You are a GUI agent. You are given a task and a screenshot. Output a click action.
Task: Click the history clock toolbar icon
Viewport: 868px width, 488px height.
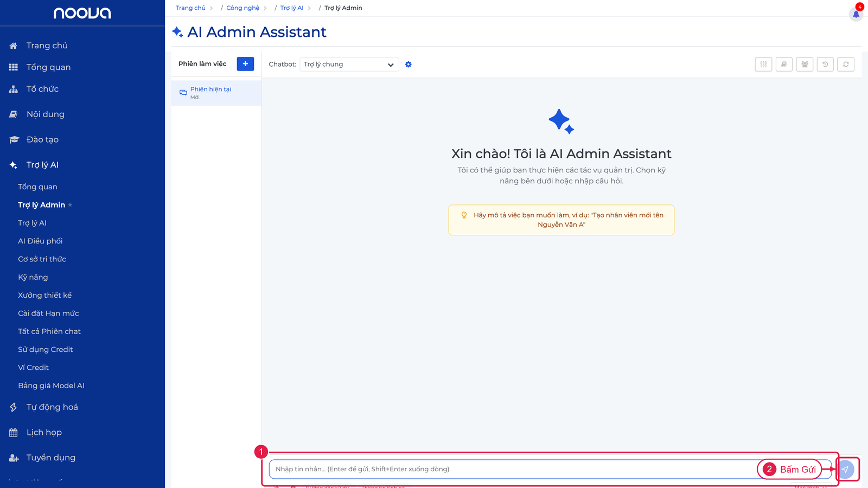tap(825, 64)
